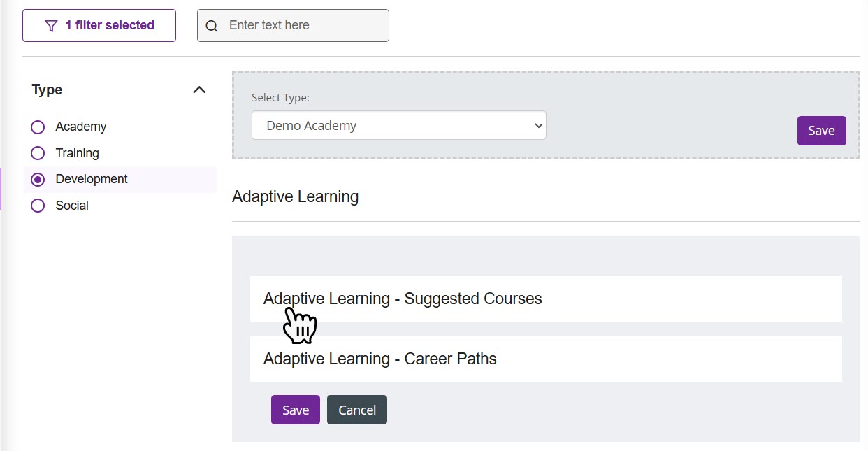Image resolution: width=868 pixels, height=451 pixels.
Task: Select the Training radio button
Action: (x=37, y=152)
